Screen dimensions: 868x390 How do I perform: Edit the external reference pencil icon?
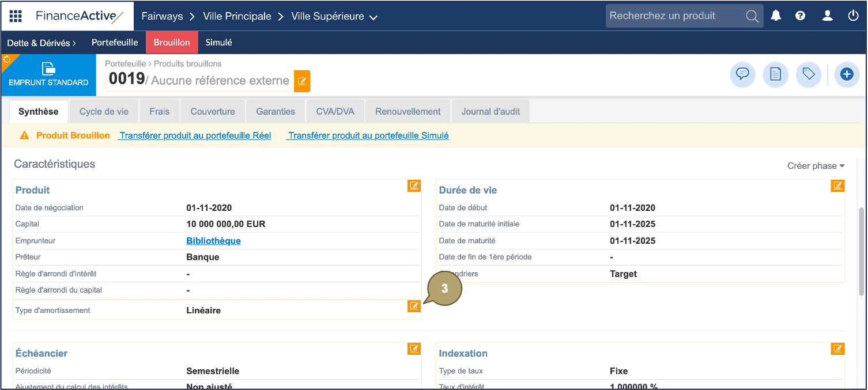point(302,81)
